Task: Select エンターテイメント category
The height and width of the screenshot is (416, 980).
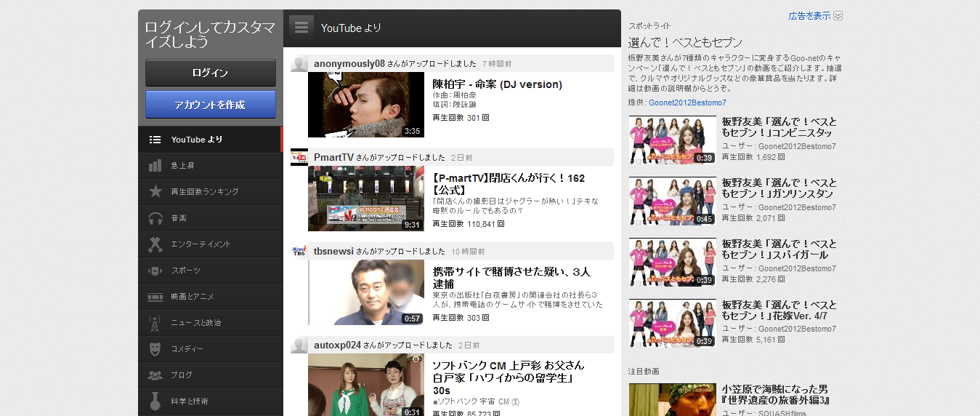Action: [x=209, y=244]
